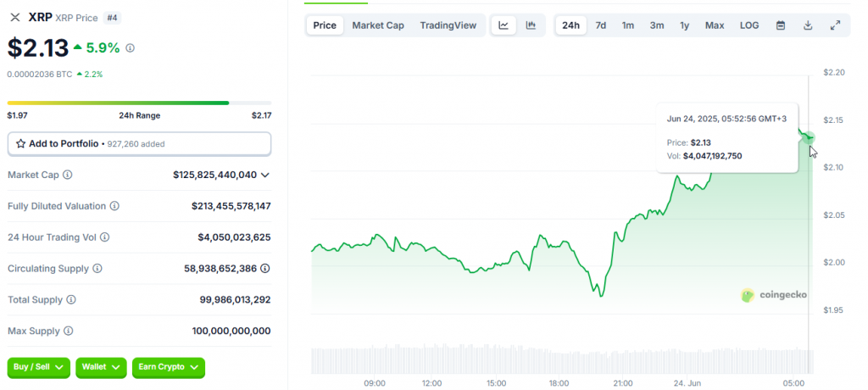Open the calendar date range picker
Image resolution: width=868 pixels, height=390 pixels.
click(781, 25)
